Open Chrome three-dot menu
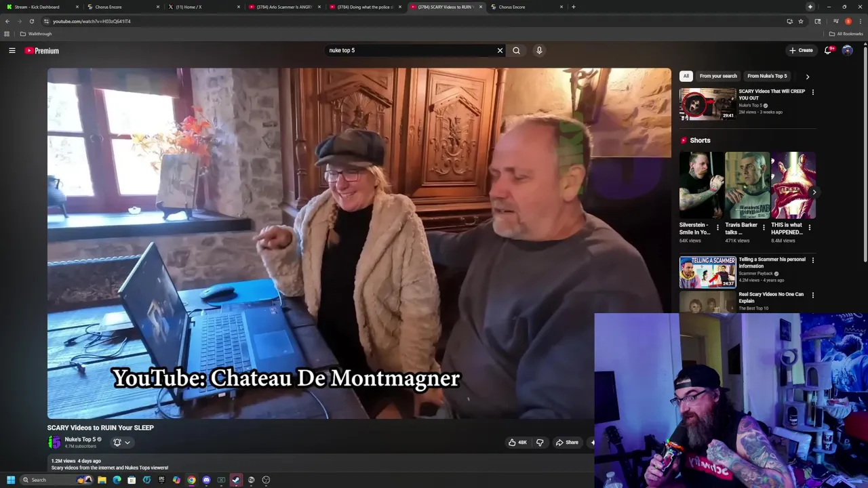 pos(860,21)
